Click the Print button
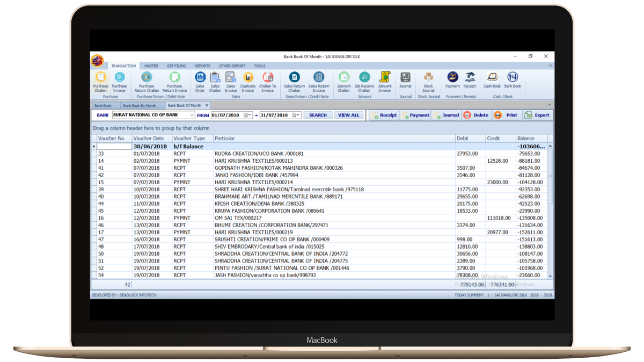 [506, 115]
